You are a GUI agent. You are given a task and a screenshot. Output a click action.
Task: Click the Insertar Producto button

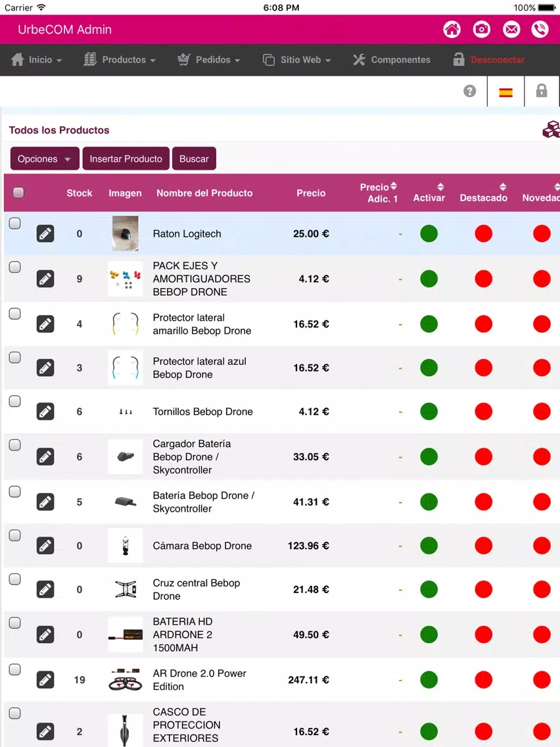[x=126, y=158]
